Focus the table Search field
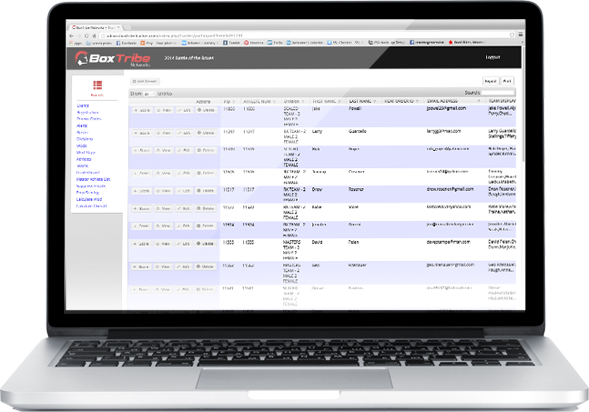The image size is (589, 412). point(497,92)
